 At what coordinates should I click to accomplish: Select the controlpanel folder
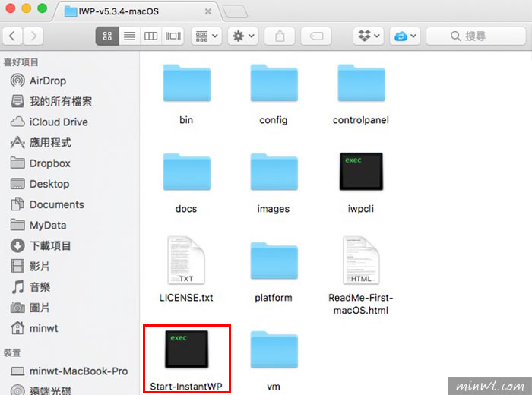click(361, 95)
